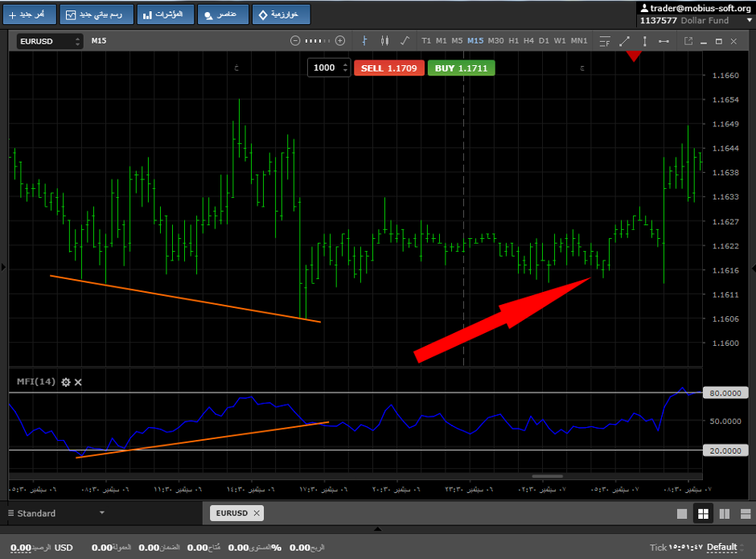Open new chart button
This screenshot has width=756, height=559.
pyautogui.click(x=97, y=14)
